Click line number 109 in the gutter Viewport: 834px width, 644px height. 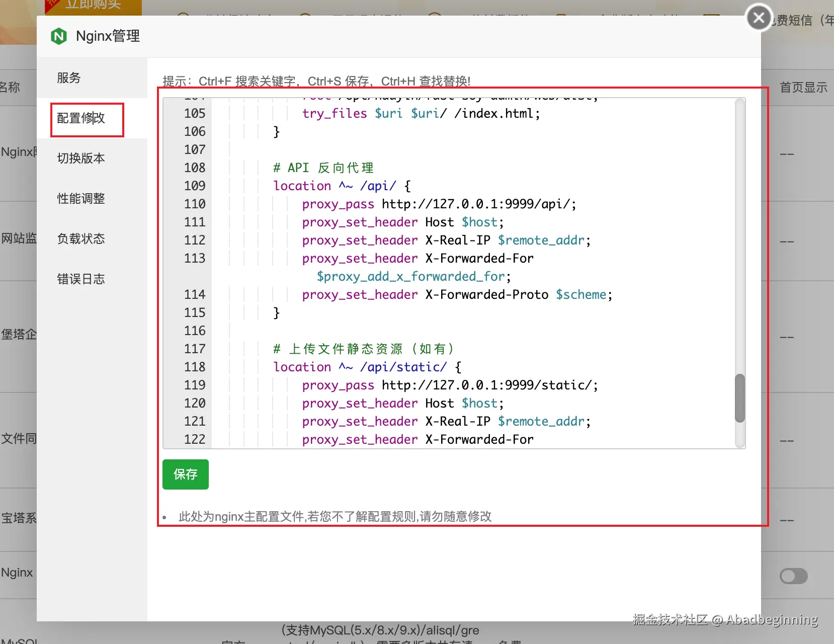click(x=195, y=186)
